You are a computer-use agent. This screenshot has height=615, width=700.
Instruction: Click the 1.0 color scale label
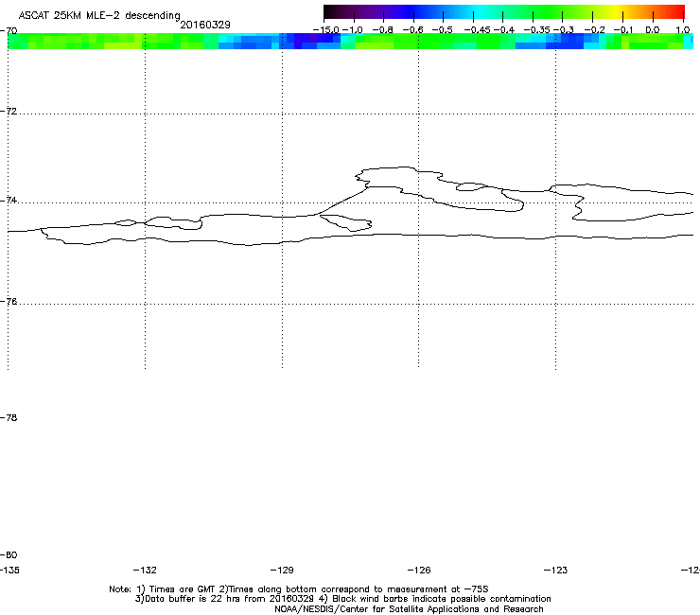[x=683, y=30]
